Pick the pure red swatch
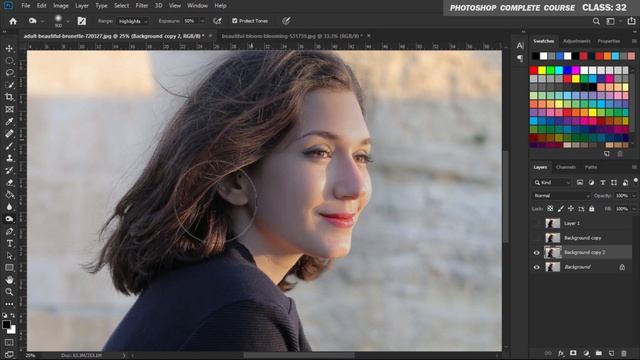 pyautogui.click(x=533, y=70)
